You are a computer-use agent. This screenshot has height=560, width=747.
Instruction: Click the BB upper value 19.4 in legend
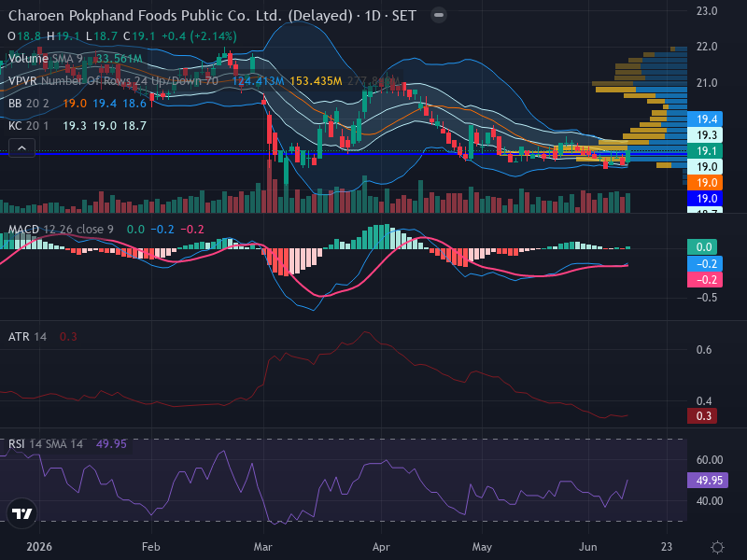[105, 104]
